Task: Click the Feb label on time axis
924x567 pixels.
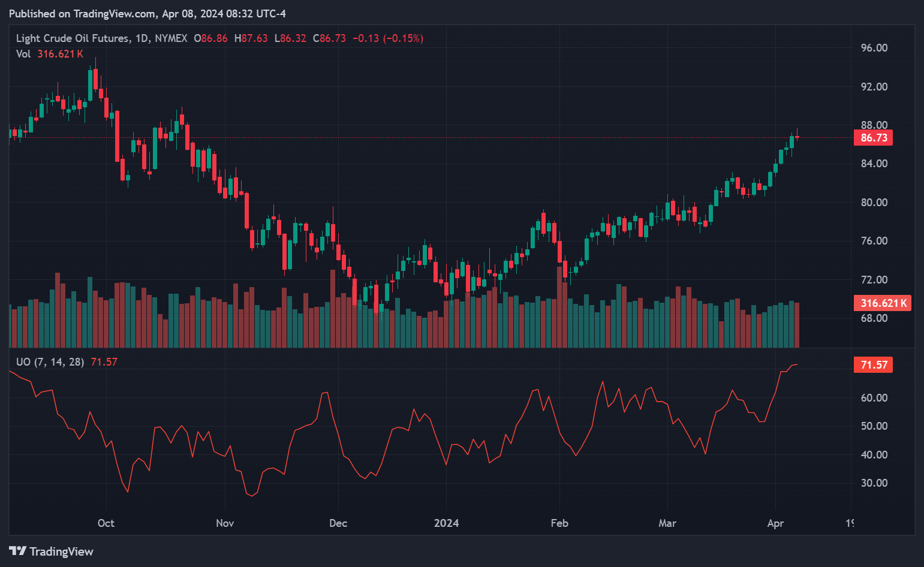Action: 559,523
